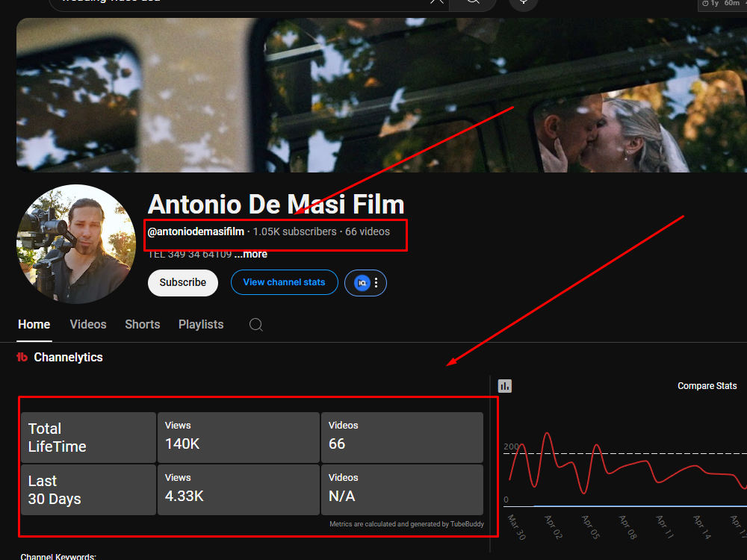The image size is (747, 560).
Task: Click the @antoniodemasifilm handle
Action: 196,232
